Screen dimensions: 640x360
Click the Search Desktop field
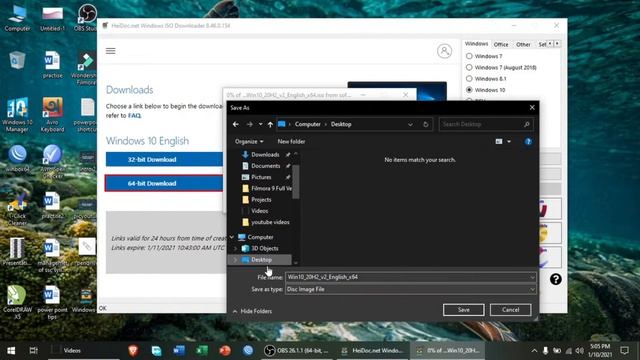(x=485, y=124)
